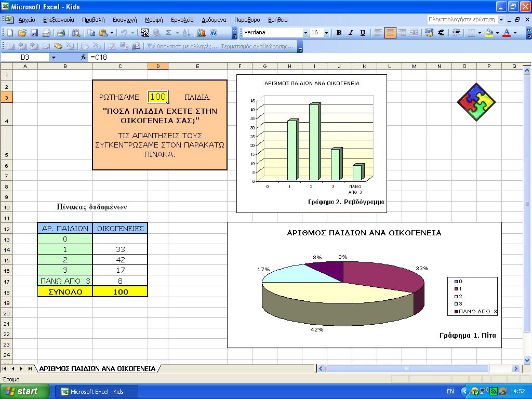Open the Font Color dropdown arrow
532x399 pixels.
click(515, 33)
